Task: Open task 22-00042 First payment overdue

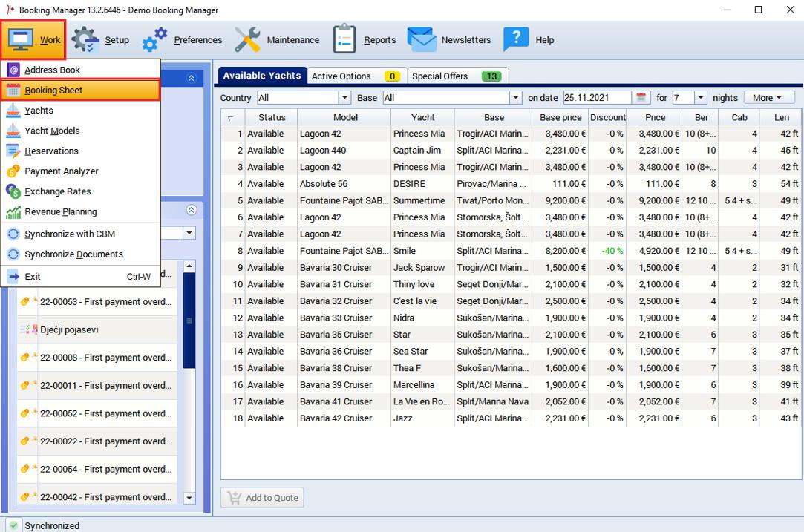Action: tap(97, 496)
